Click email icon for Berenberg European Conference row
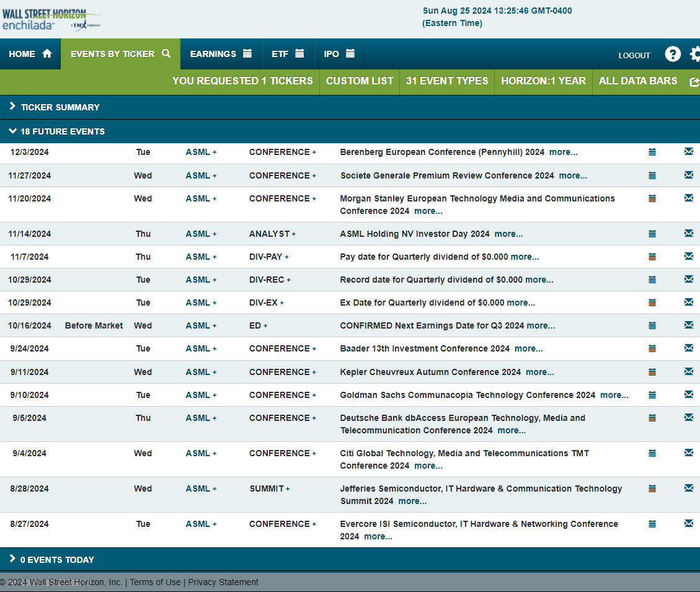 click(x=689, y=152)
